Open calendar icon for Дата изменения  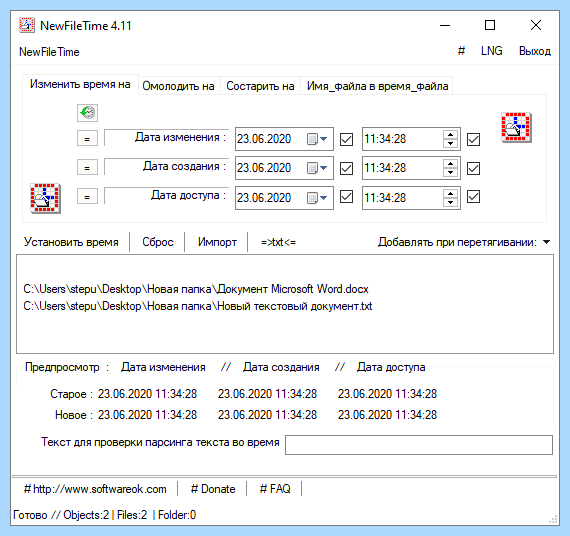(x=312, y=139)
